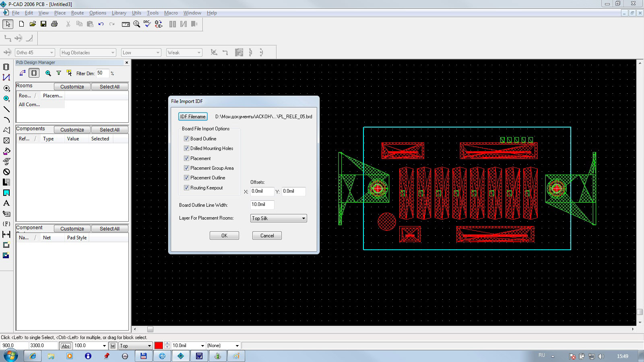Image resolution: width=644 pixels, height=362 pixels.
Task: Select Place Component tool in left toolbar
Action: click(6, 67)
